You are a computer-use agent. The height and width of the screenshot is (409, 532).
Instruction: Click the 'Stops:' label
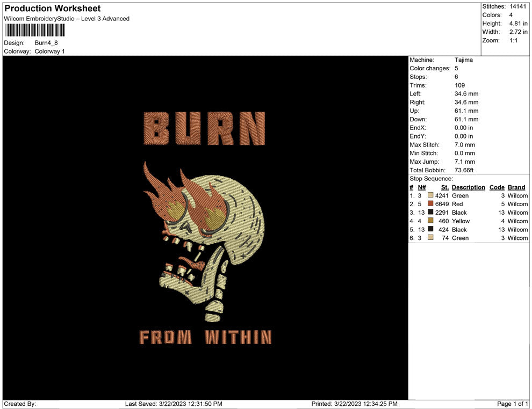click(418, 77)
